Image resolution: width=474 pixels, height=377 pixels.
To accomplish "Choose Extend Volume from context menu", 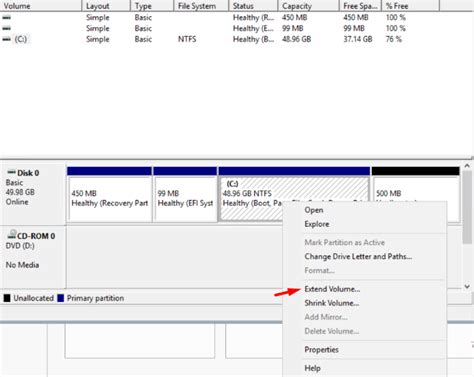I will 332,289.
